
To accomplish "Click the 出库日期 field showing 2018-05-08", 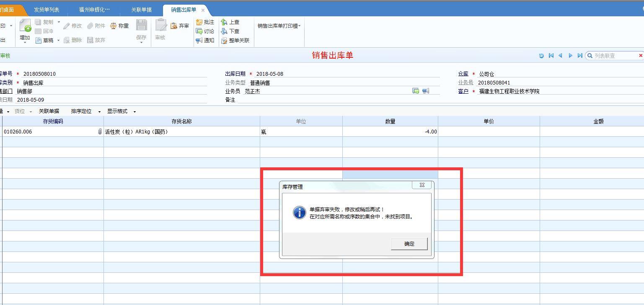I will (x=347, y=74).
